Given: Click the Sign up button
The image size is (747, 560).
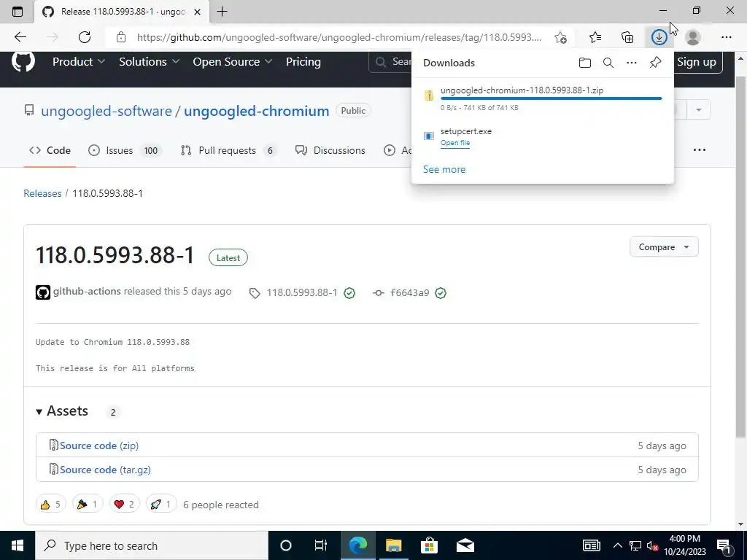Looking at the screenshot, I should 697,62.
